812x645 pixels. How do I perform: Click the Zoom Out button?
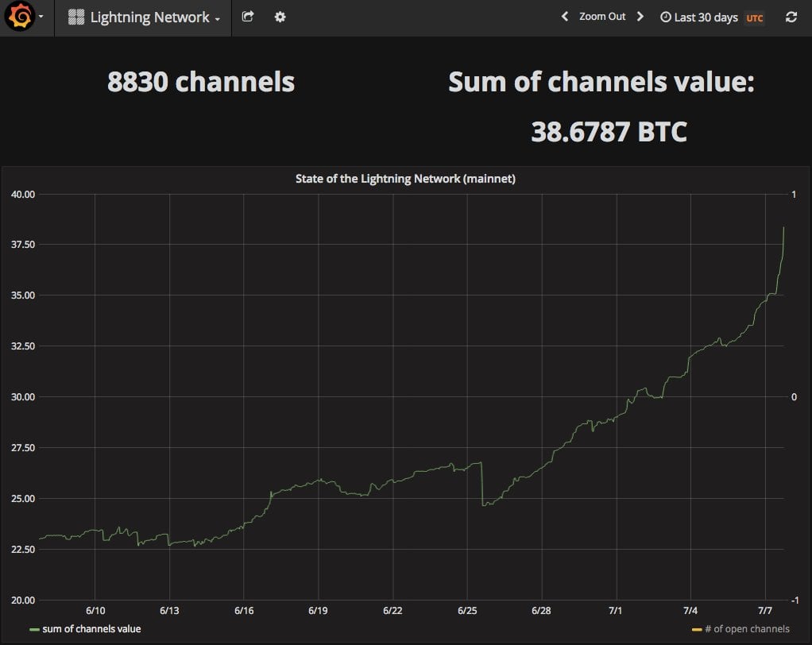(x=602, y=17)
